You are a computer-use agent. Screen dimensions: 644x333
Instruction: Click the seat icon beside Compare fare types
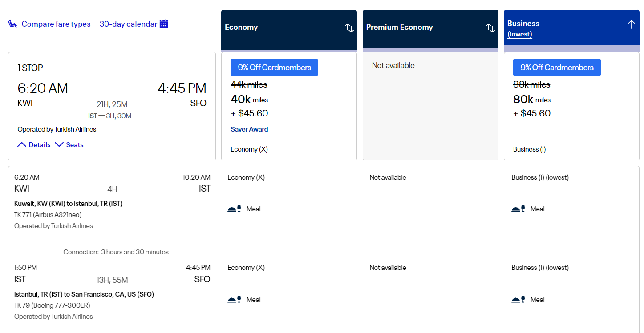12,24
